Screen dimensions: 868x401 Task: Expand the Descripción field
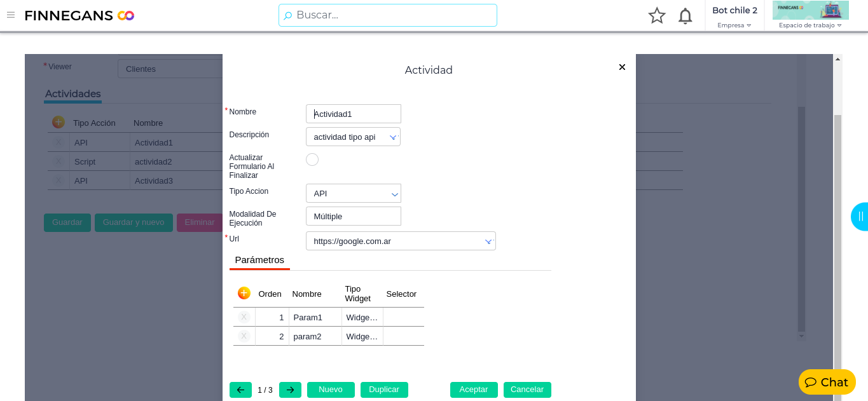[393, 137]
